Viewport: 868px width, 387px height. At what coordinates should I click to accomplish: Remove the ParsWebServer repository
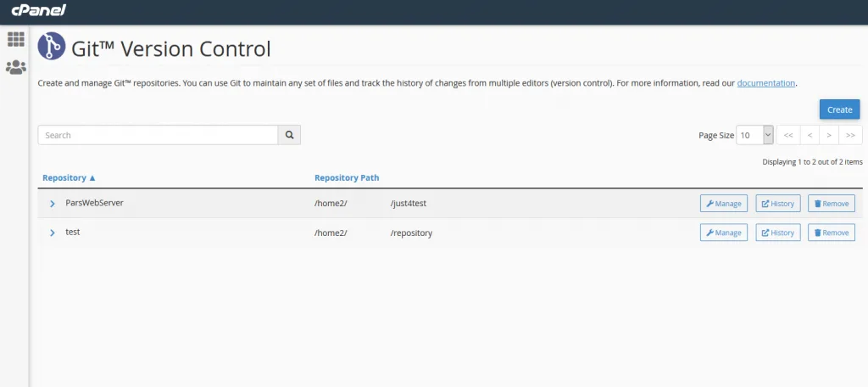832,204
